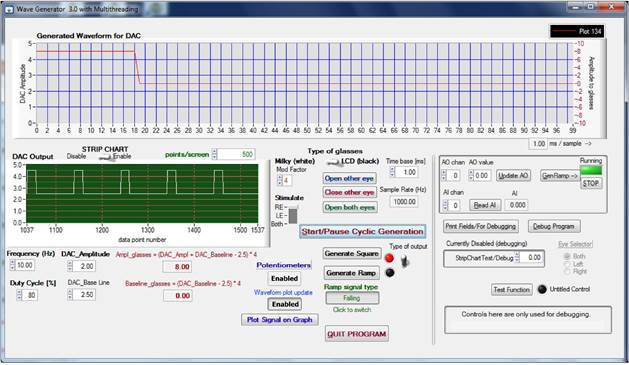Click the Frequency (Hz) stepper arrows
Image resolution: width=629 pixels, height=365 pixels.
coord(12,265)
